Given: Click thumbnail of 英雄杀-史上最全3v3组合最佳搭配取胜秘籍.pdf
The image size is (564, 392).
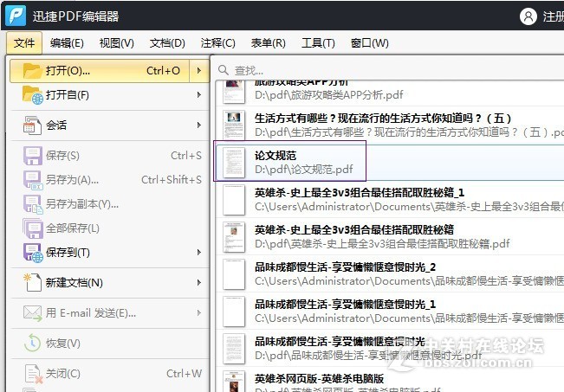Looking at the screenshot, I should 234,237.
